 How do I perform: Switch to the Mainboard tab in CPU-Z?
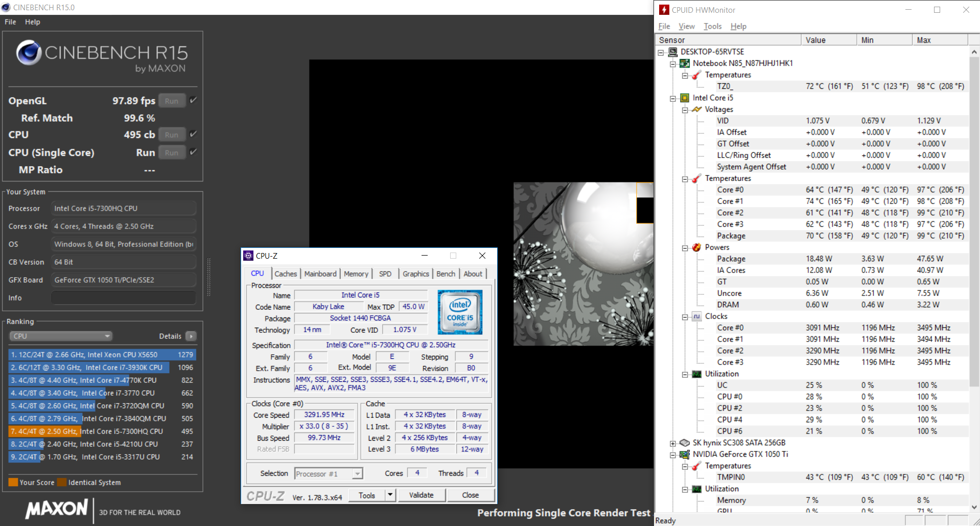pyautogui.click(x=320, y=274)
